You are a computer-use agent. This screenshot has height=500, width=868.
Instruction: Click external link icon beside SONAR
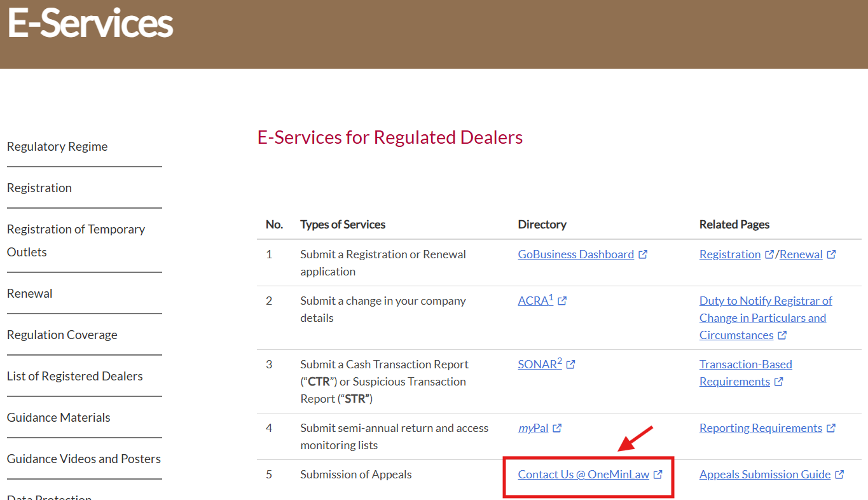coord(571,365)
